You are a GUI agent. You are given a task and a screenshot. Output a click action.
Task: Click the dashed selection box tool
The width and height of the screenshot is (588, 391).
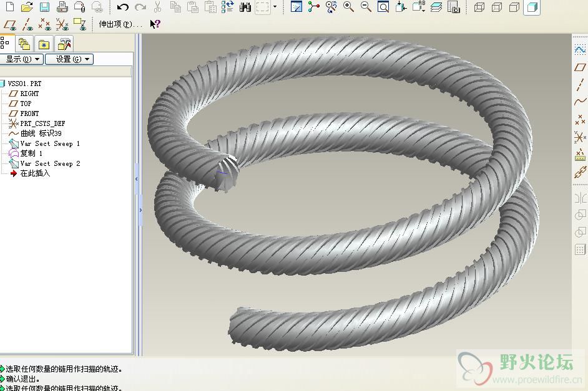(263, 7)
